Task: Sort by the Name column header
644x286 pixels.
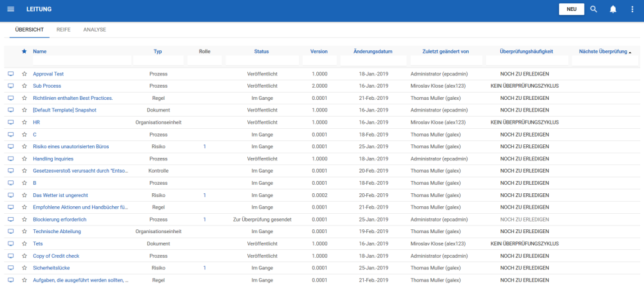Action: point(39,52)
